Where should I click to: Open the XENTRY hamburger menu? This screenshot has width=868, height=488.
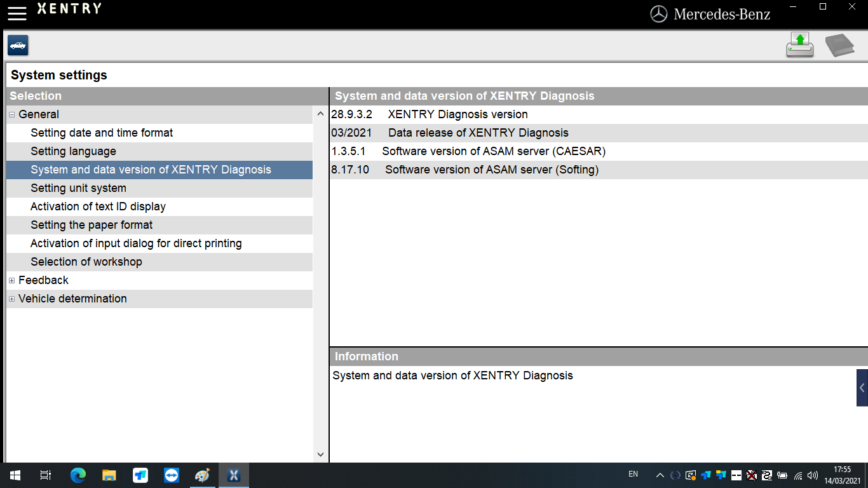pyautogui.click(x=17, y=13)
